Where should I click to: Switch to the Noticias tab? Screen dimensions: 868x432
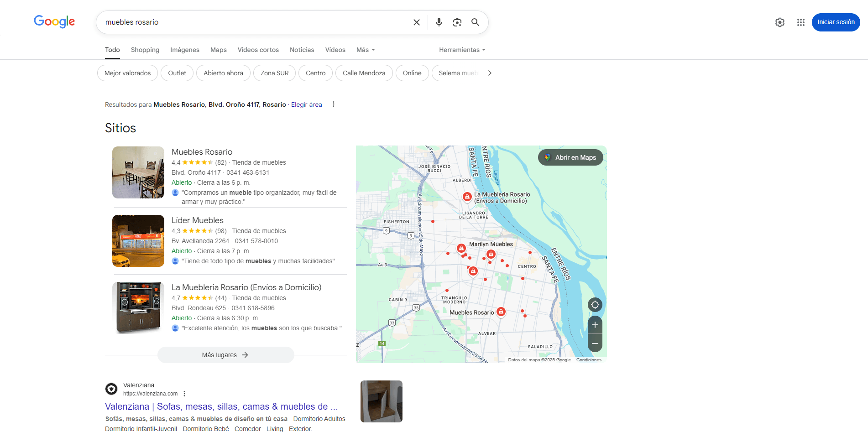pos(302,50)
